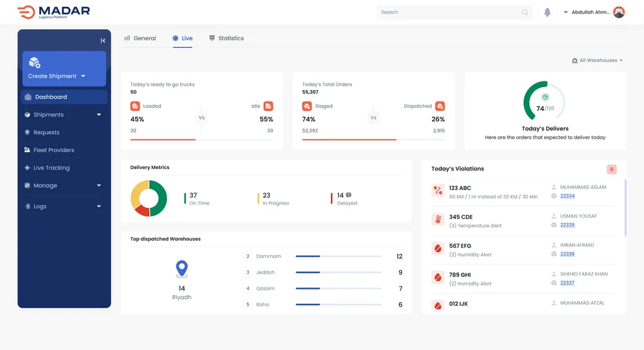Click the Riyadh map pin icon
This screenshot has height=350, width=644.
(182, 269)
